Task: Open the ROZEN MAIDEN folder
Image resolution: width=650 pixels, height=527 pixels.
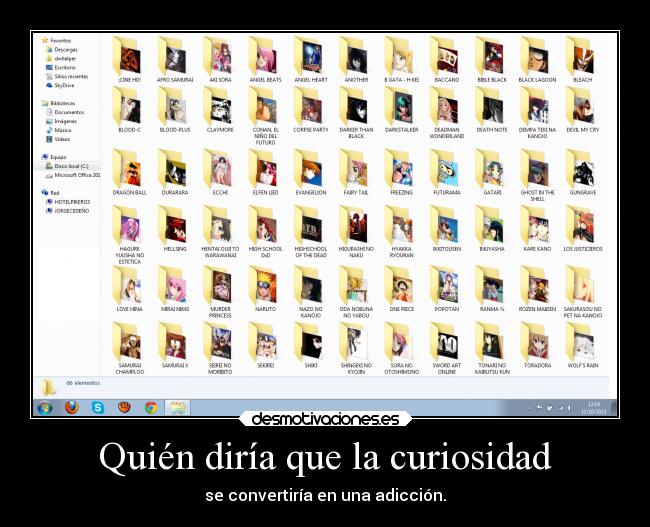Action: click(x=537, y=289)
